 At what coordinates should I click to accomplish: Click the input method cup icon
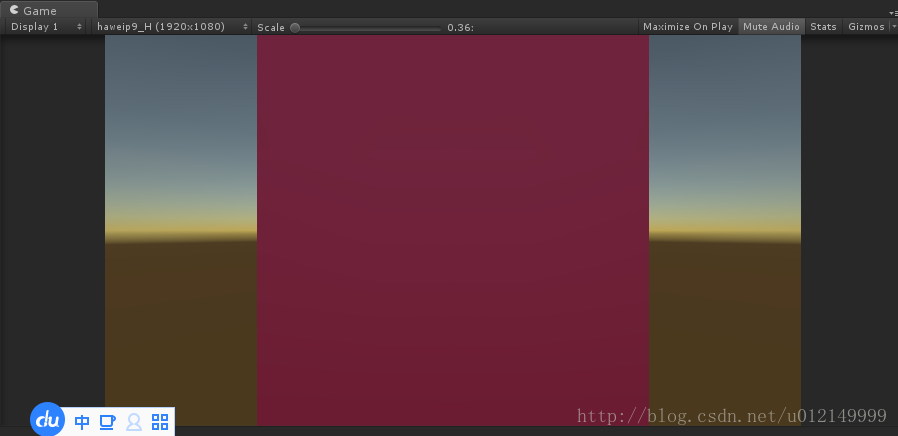pos(107,422)
